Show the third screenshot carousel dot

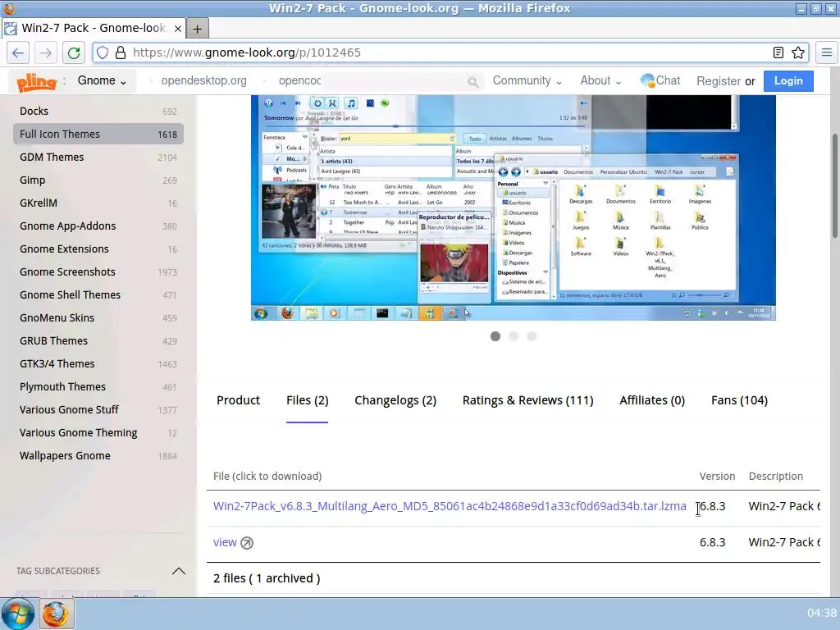pyautogui.click(x=532, y=336)
